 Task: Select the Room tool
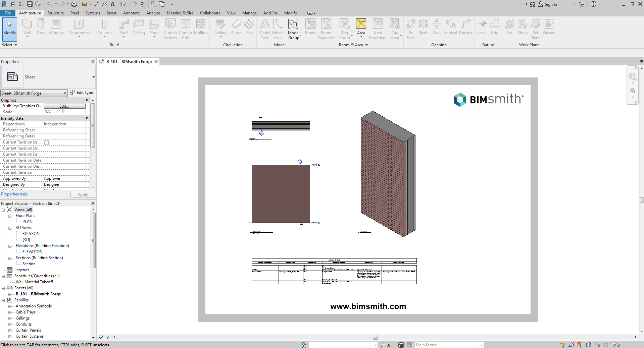click(x=310, y=27)
